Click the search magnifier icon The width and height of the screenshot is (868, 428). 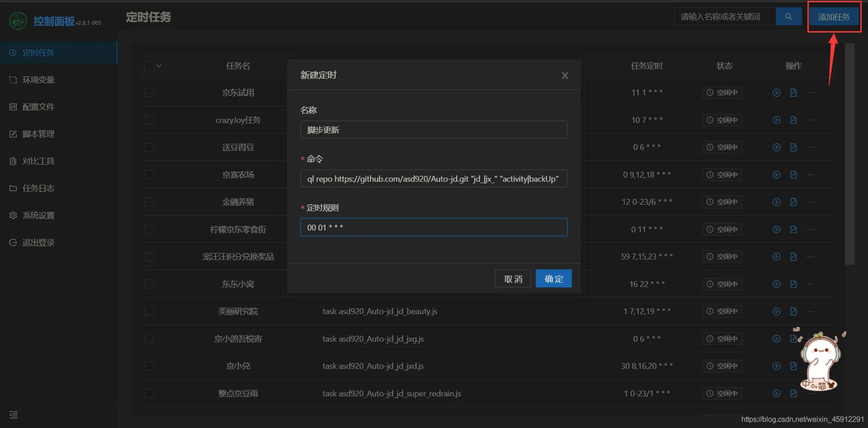pyautogui.click(x=788, y=17)
